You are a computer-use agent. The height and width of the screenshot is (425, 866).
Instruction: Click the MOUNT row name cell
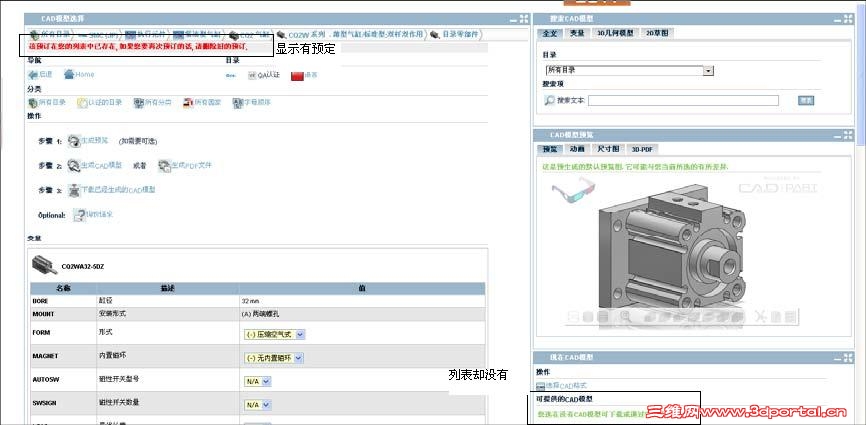pos(64,314)
